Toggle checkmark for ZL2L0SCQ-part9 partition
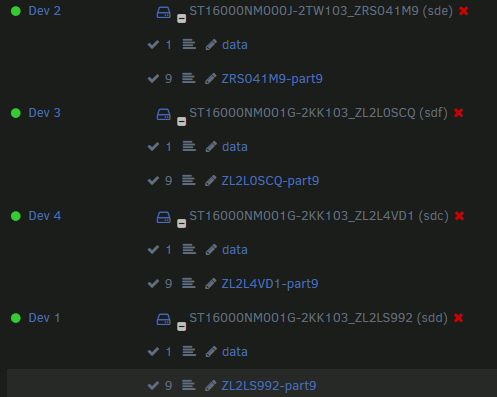Viewport: 497px width, 397px height. point(153,181)
